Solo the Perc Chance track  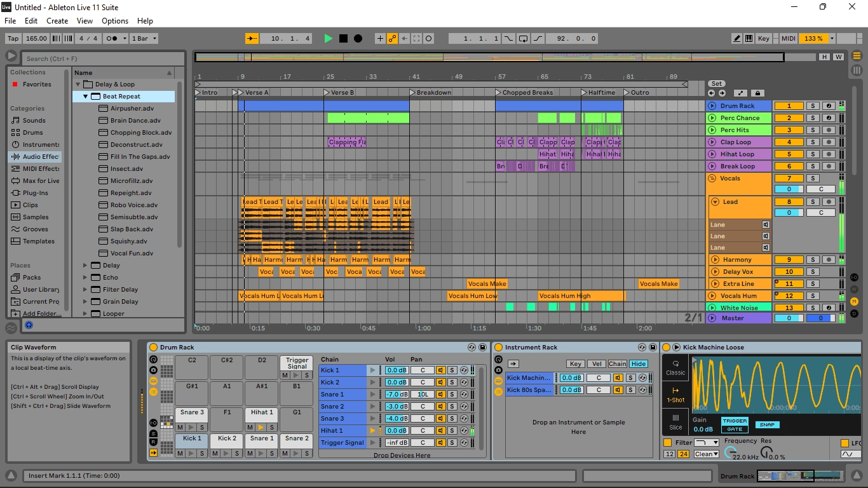813,118
